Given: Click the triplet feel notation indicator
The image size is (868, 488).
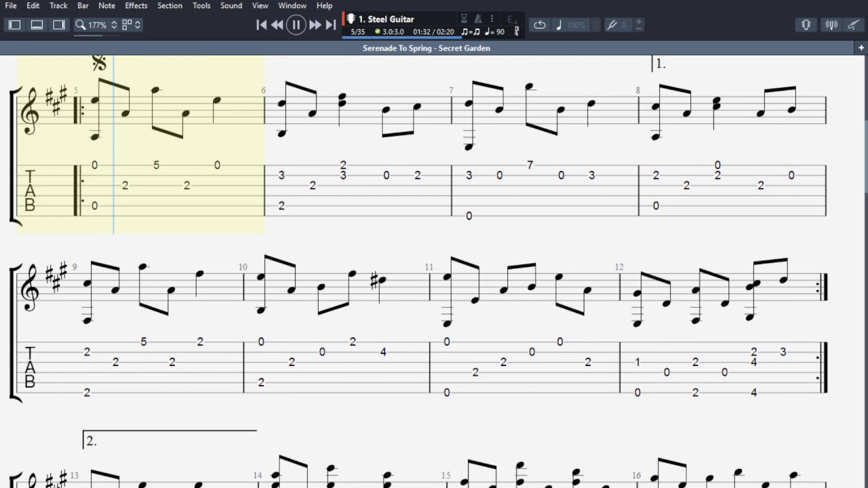Looking at the screenshot, I should coord(470,32).
